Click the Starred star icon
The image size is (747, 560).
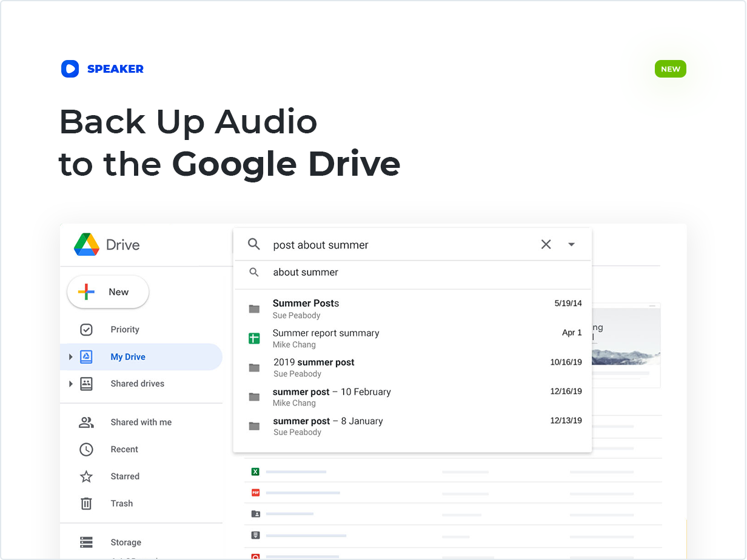point(86,476)
